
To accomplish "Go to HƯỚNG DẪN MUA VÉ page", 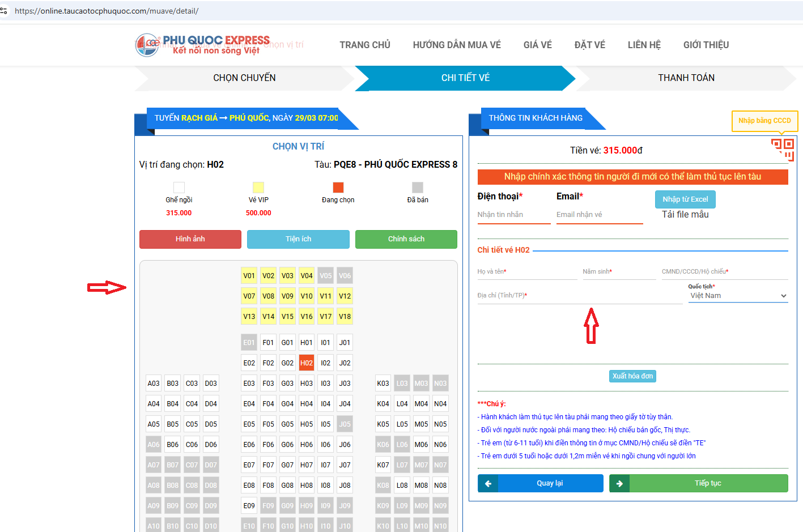I will point(456,45).
